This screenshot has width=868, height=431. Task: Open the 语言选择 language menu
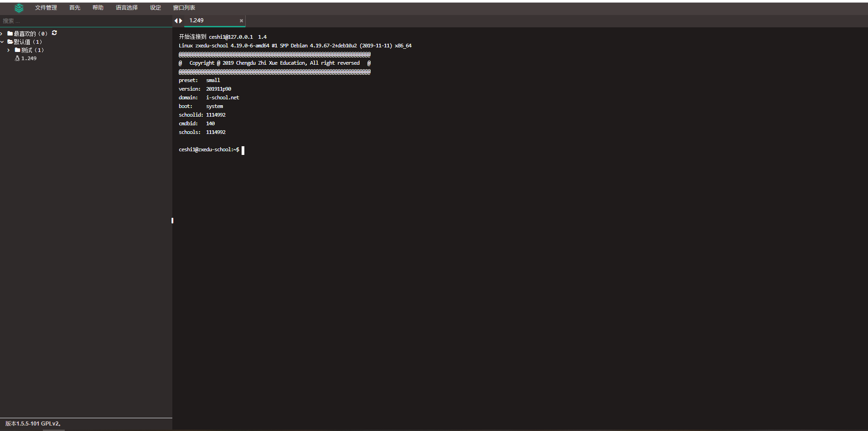coord(126,8)
